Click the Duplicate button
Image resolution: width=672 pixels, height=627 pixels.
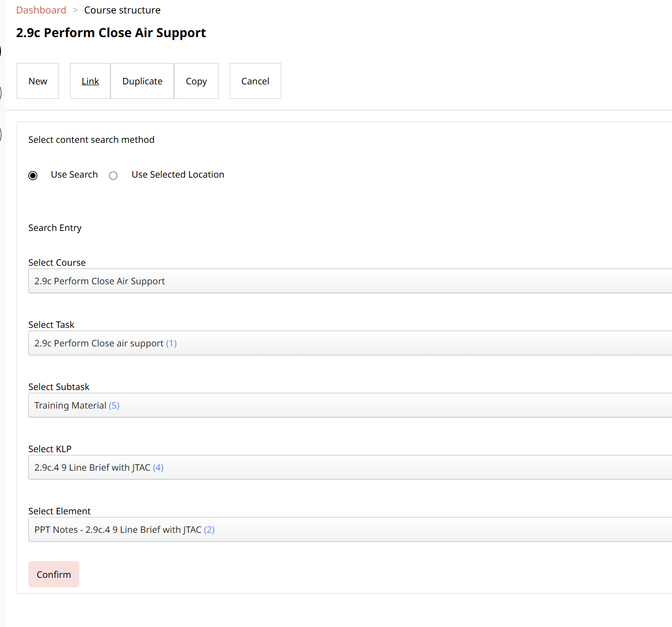pyautogui.click(x=142, y=81)
